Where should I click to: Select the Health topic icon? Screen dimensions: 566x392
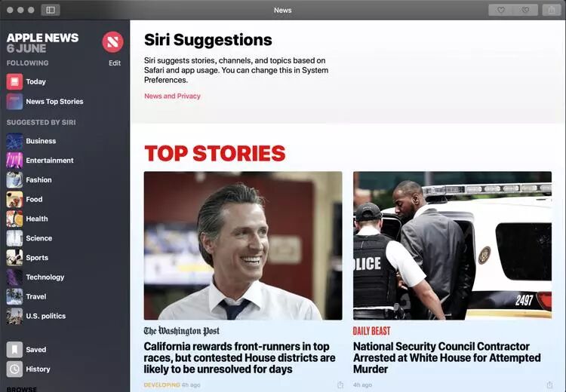click(14, 219)
